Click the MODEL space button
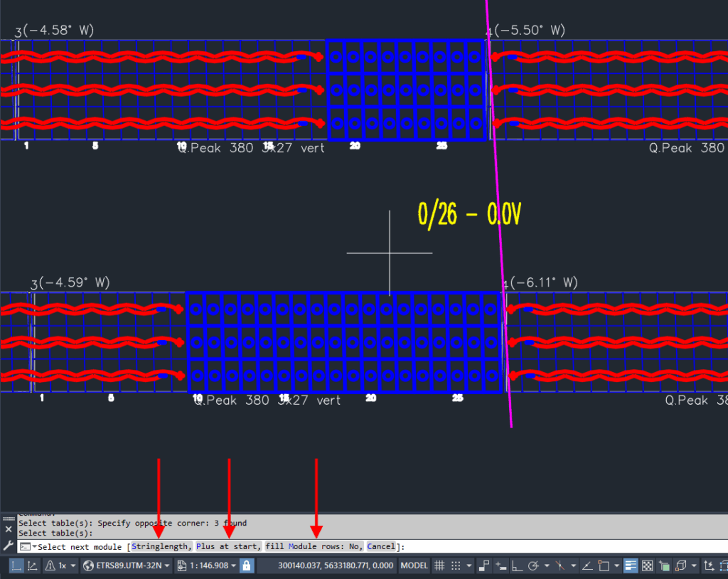The height and width of the screenshot is (579, 728). click(414, 566)
